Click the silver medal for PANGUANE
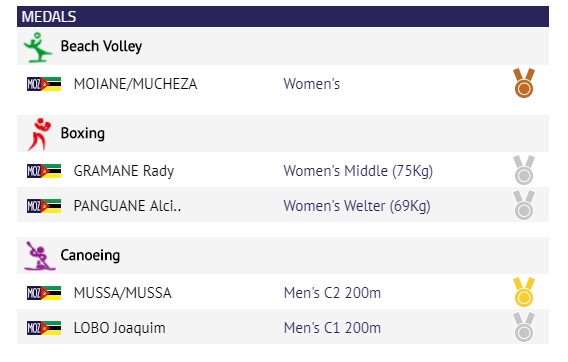The height and width of the screenshot is (362, 568). tap(524, 205)
